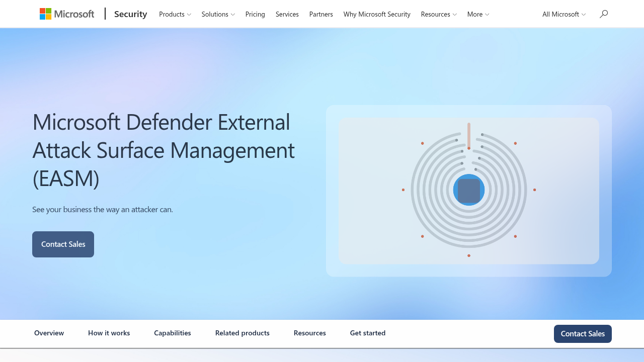Open the Partners menu item
The height and width of the screenshot is (362, 644).
click(x=321, y=14)
